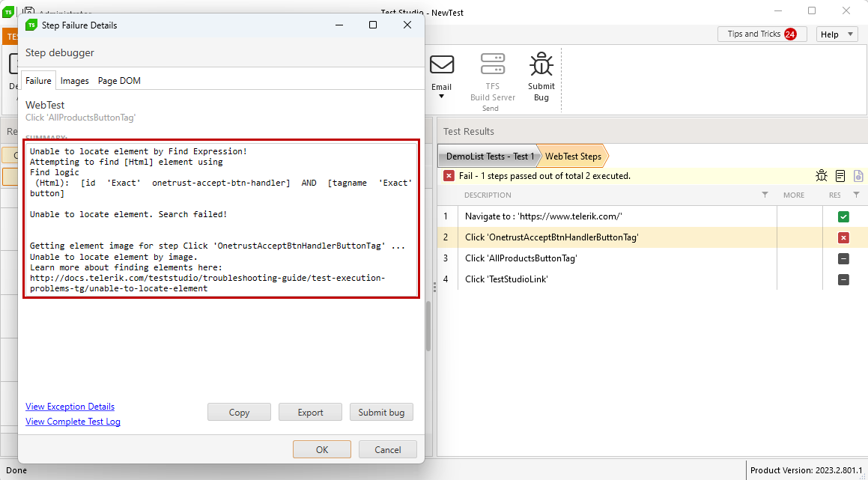Switch to the Failure tab
The width and height of the screenshot is (868, 480).
point(38,81)
